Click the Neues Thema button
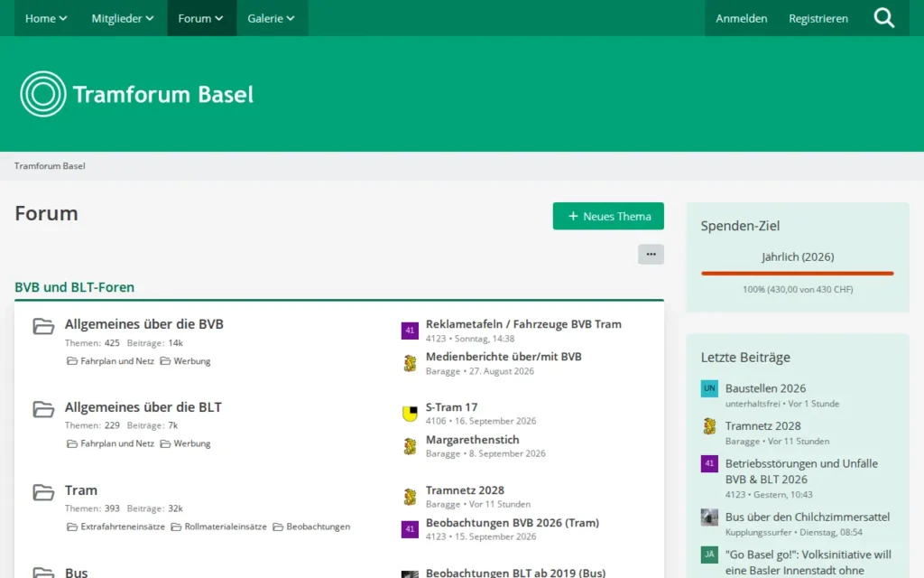 pos(608,216)
